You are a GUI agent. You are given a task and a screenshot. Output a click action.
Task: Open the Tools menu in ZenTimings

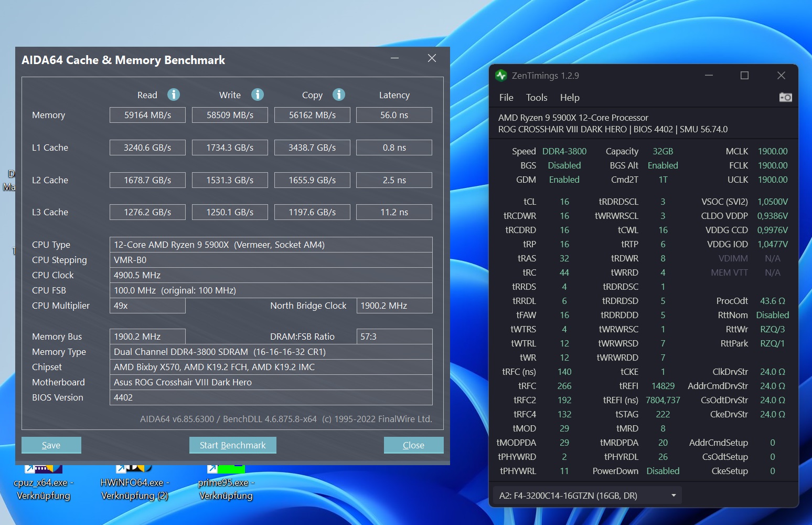click(x=536, y=98)
